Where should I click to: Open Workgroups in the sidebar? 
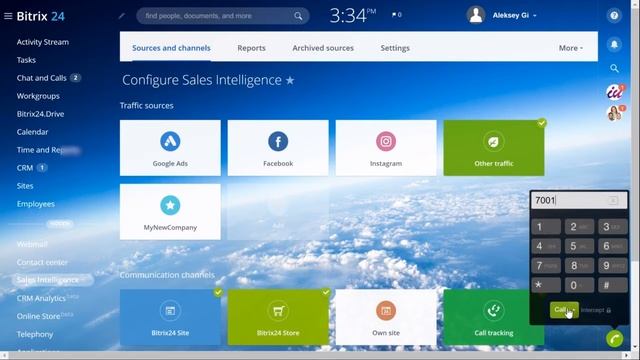coord(38,96)
